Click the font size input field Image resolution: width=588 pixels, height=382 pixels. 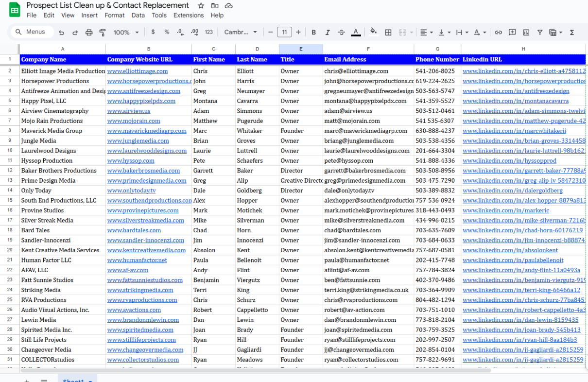coord(284,32)
